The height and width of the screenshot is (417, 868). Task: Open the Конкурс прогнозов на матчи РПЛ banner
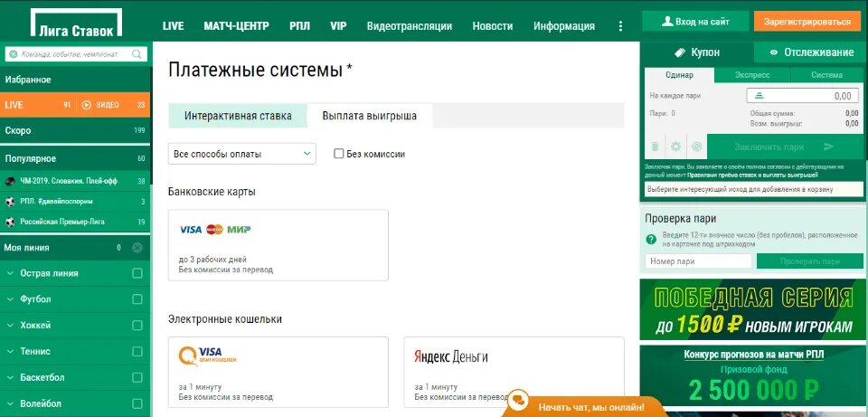753,376
